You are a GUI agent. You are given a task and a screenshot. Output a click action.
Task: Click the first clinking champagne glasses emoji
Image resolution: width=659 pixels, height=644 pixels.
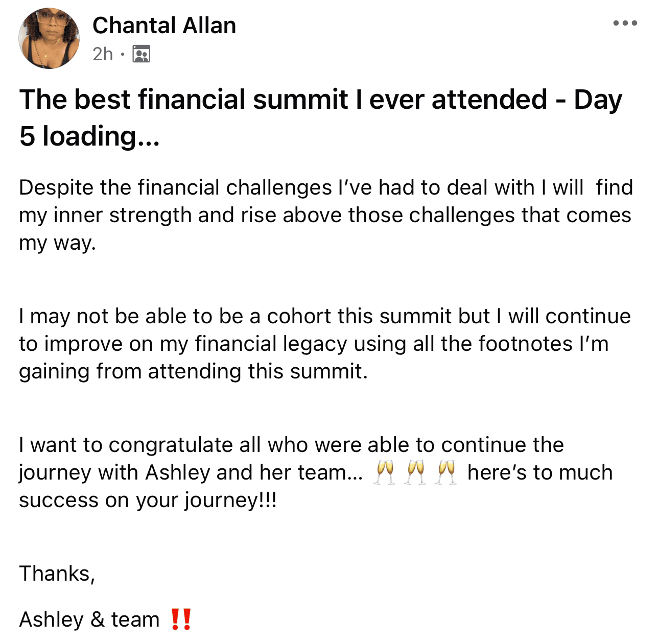pyautogui.click(x=384, y=472)
